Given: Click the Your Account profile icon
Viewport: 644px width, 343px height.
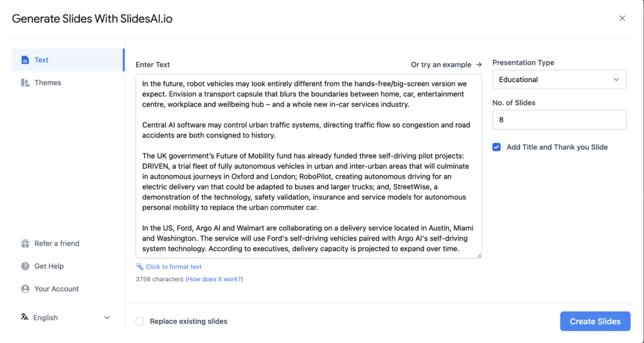Looking at the screenshot, I should click(25, 289).
